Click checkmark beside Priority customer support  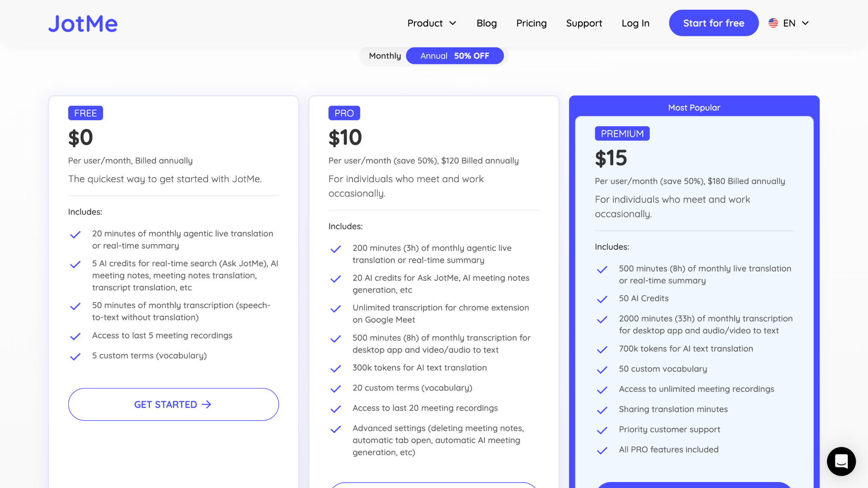(602, 431)
